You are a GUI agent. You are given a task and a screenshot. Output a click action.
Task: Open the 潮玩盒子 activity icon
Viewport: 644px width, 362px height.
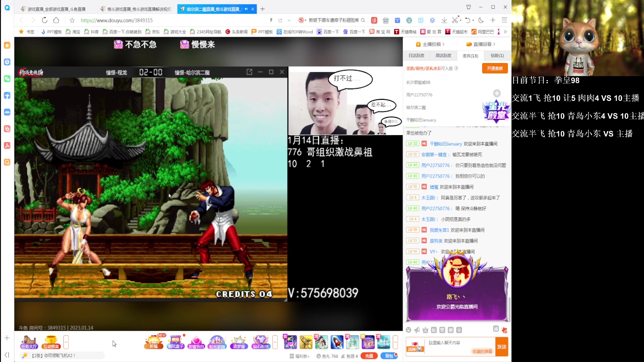coord(175,342)
